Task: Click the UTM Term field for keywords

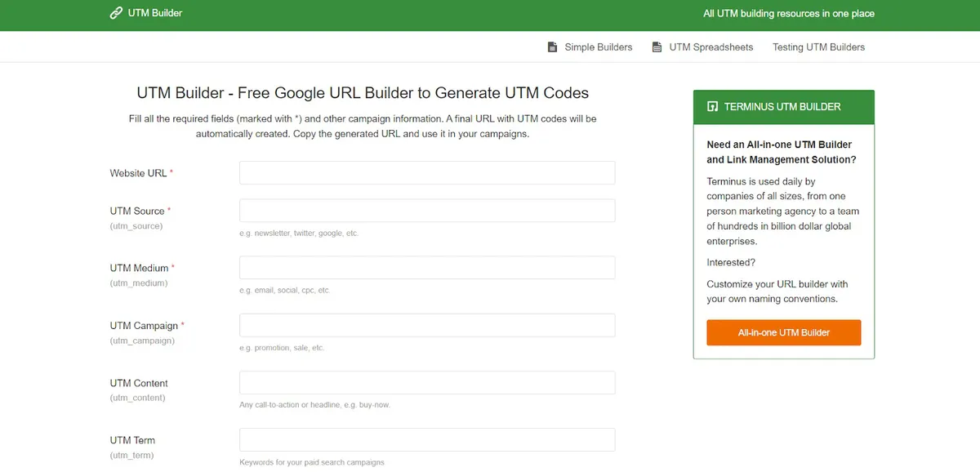Action: pyautogui.click(x=426, y=439)
